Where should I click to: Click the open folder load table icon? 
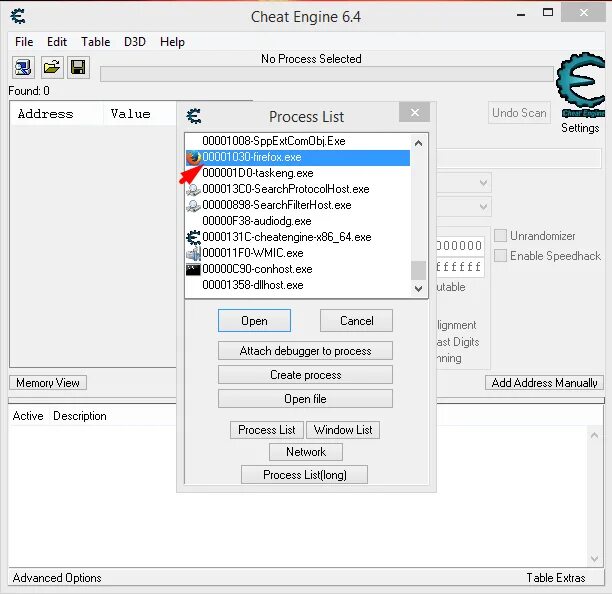click(x=52, y=68)
